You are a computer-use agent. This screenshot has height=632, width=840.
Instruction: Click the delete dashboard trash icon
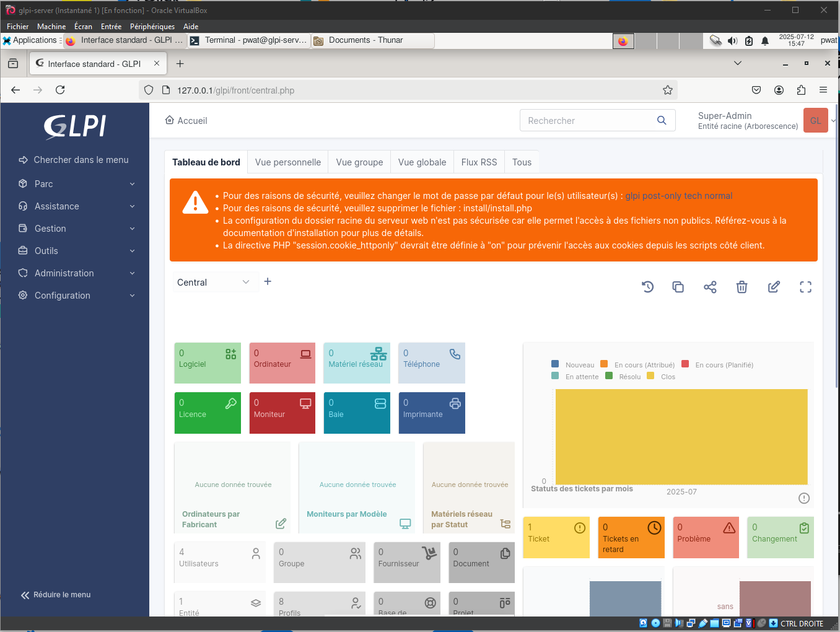pyautogui.click(x=742, y=287)
